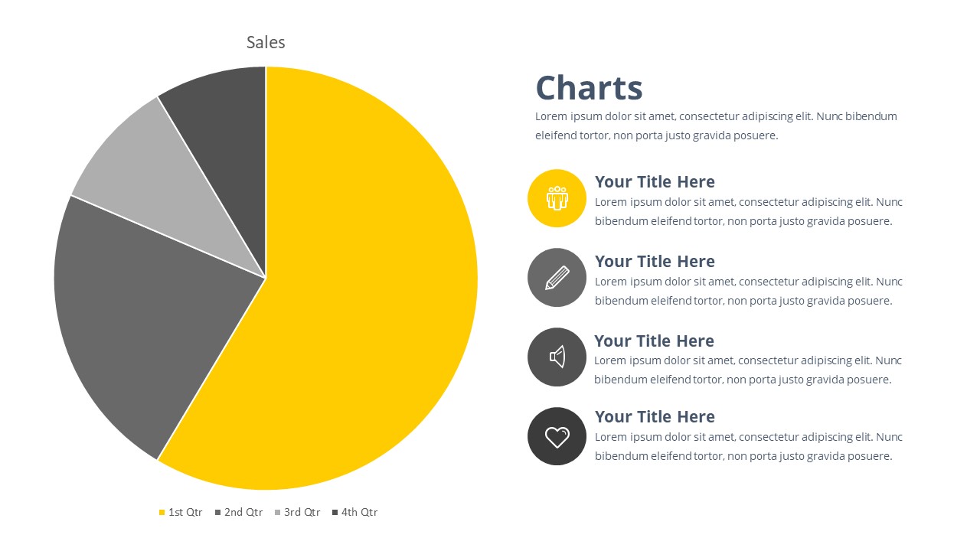
Task: Click the title beside the people icon
Action: click(x=655, y=182)
